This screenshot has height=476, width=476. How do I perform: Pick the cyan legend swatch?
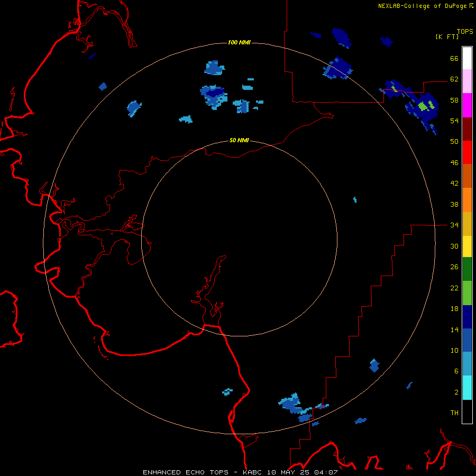pos(467,388)
